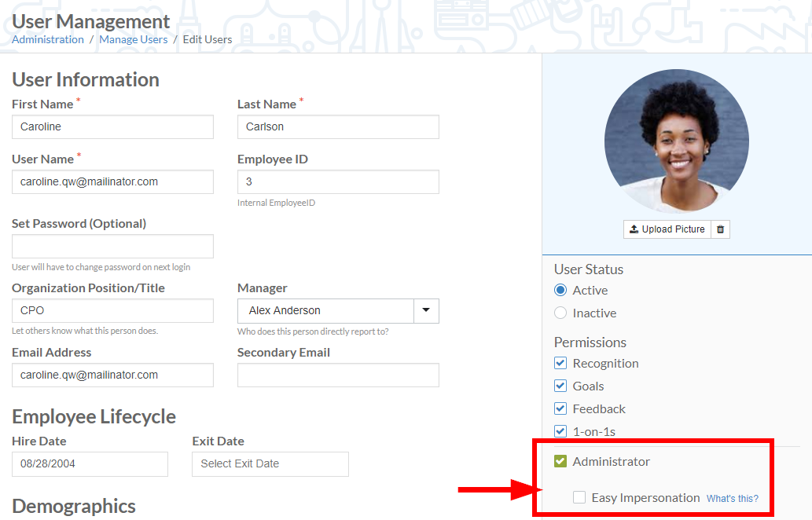Focus the User Name input
This screenshot has height=520, width=812.
(x=113, y=181)
